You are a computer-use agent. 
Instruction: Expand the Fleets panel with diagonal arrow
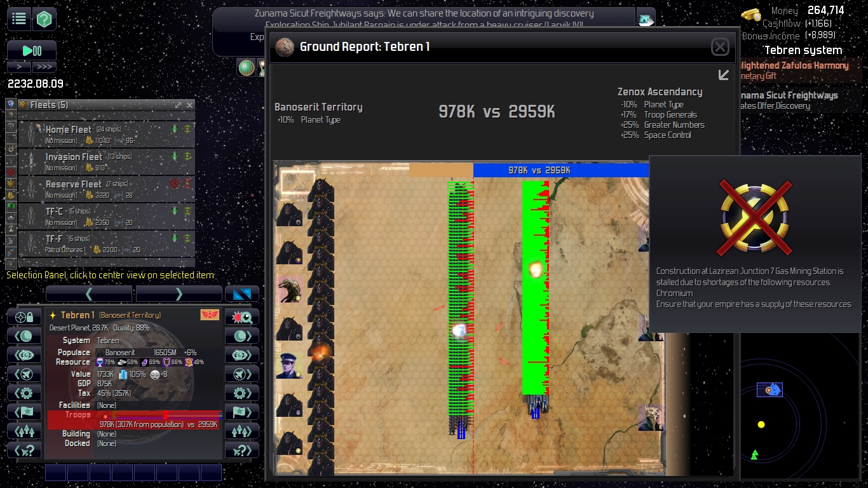click(x=178, y=105)
